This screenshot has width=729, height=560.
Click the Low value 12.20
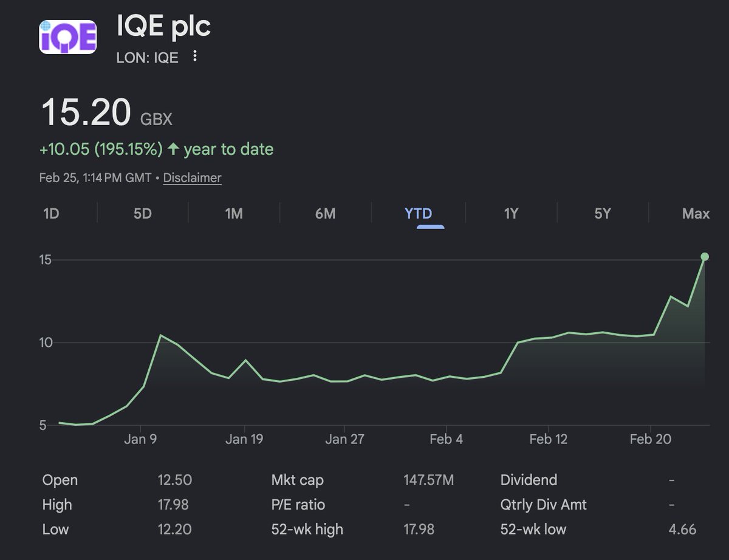175,529
